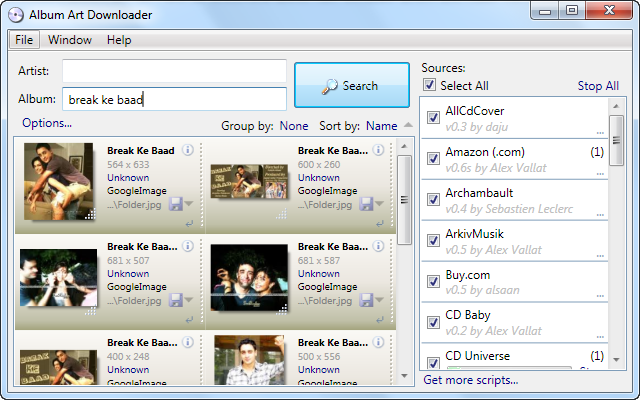Click the sources list scrollbar thumb
Viewport: 640px width, 400px height.
point(616,140)
